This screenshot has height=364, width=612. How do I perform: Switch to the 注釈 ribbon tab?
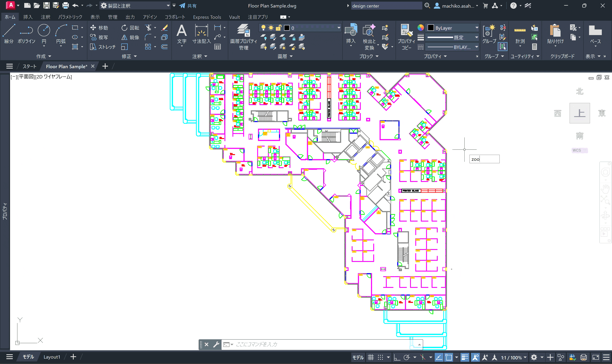(x=45, y=17)
